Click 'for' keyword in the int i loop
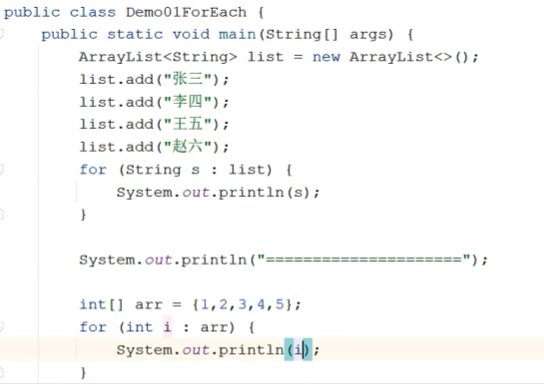The width and height of the screenshot is (544, 384). (93, 327)
